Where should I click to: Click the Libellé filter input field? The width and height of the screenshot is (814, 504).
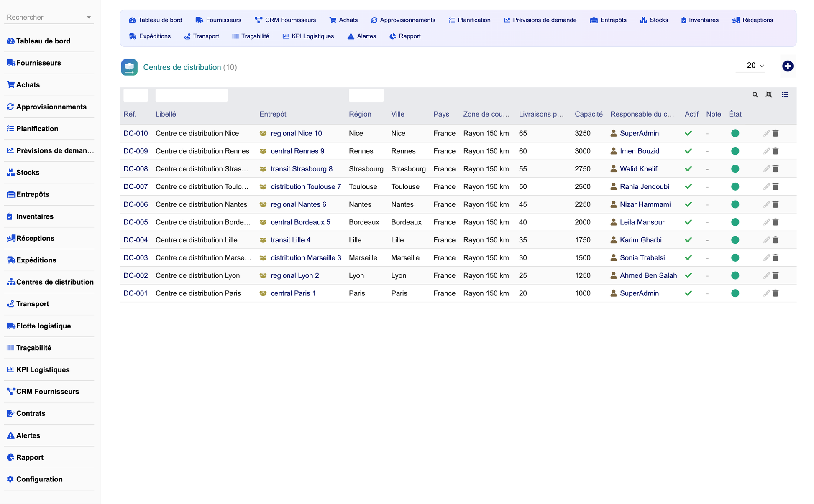pos(192,95)
